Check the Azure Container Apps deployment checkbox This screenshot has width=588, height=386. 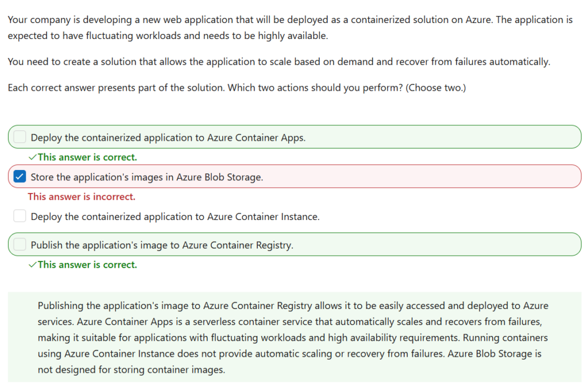(20, 137)
